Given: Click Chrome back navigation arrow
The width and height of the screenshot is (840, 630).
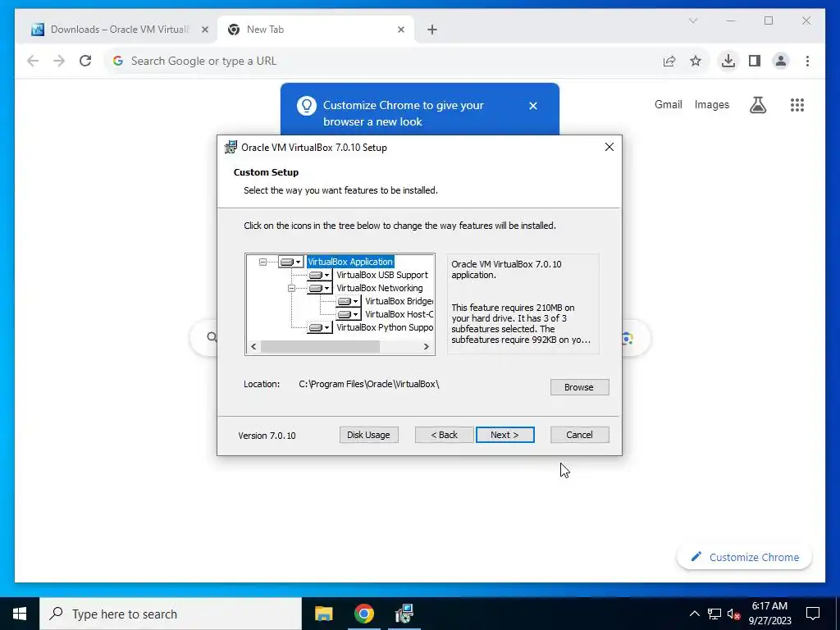Looking at the screenshot, I should point(33,61).
